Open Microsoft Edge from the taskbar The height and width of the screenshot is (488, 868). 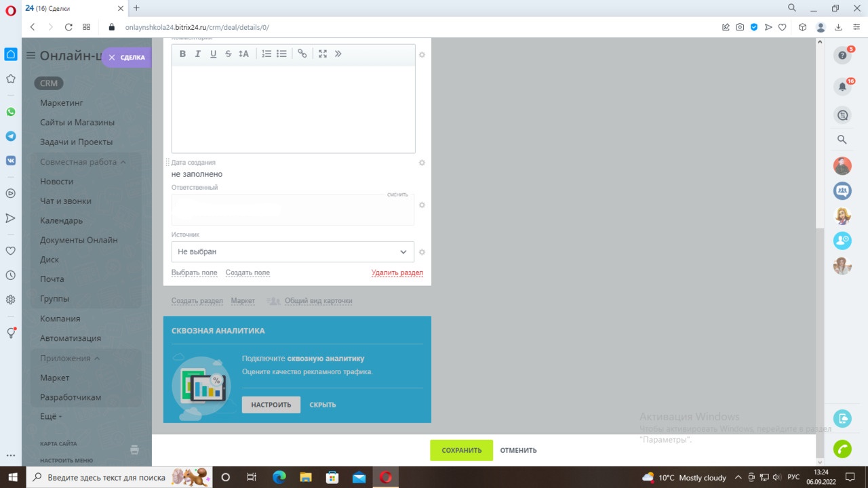pos(279,477)
